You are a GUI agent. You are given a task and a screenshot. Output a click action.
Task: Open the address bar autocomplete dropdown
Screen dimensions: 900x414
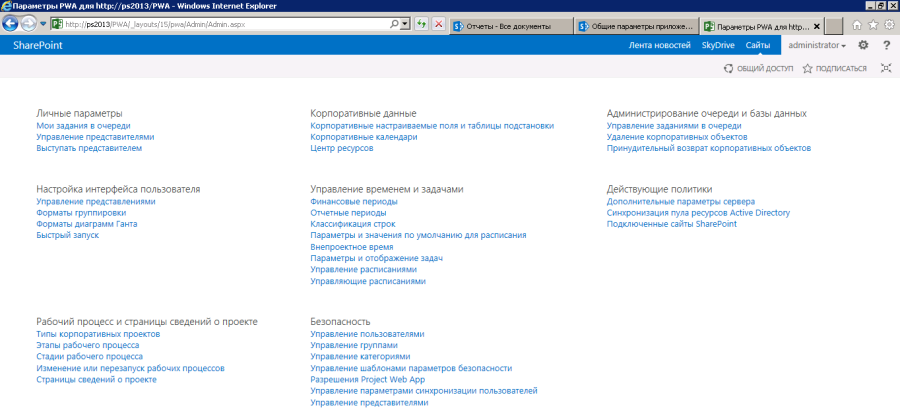[405, 25]
